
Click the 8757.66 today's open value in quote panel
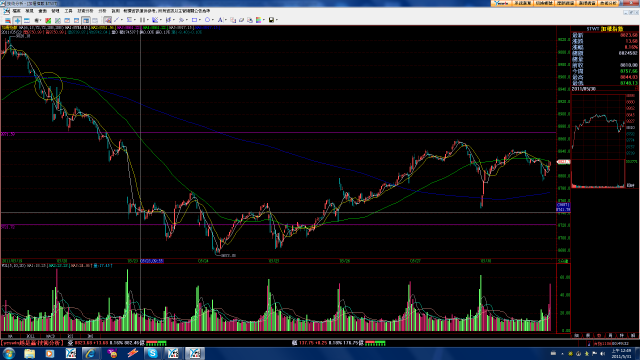tap(629, 71)
